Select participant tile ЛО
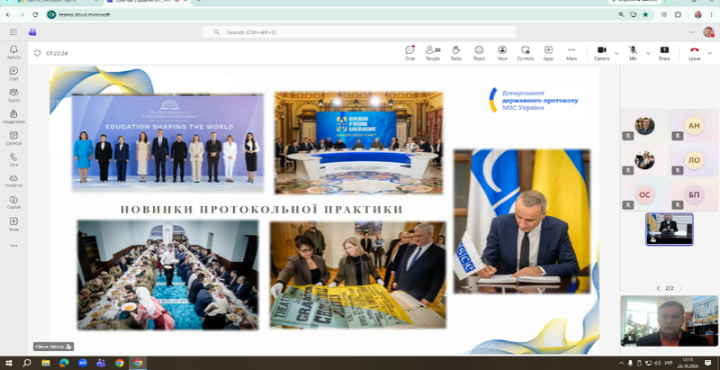 [693, 160]
